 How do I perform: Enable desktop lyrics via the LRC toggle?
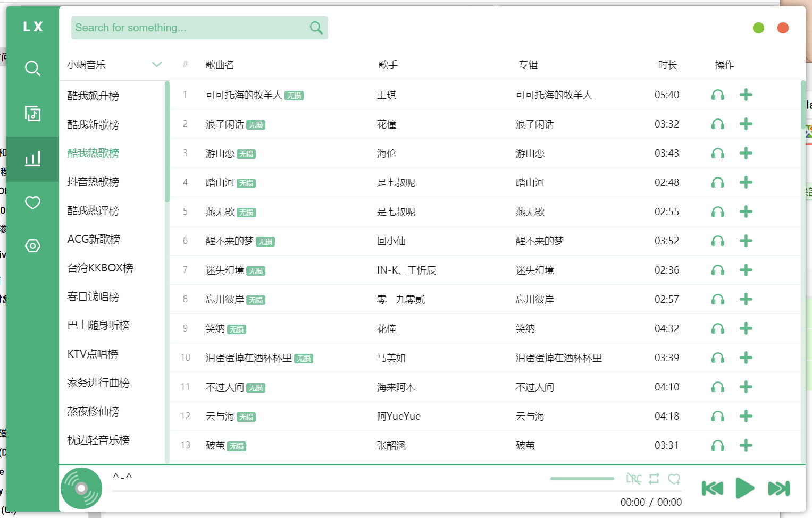(633, 479)
